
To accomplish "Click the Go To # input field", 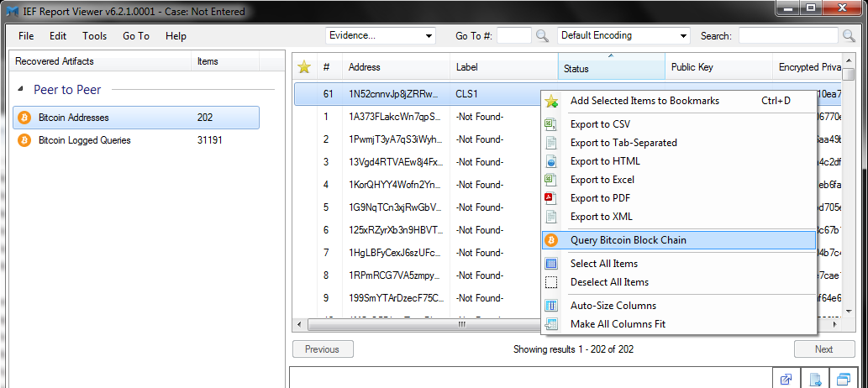I will 514,36.
